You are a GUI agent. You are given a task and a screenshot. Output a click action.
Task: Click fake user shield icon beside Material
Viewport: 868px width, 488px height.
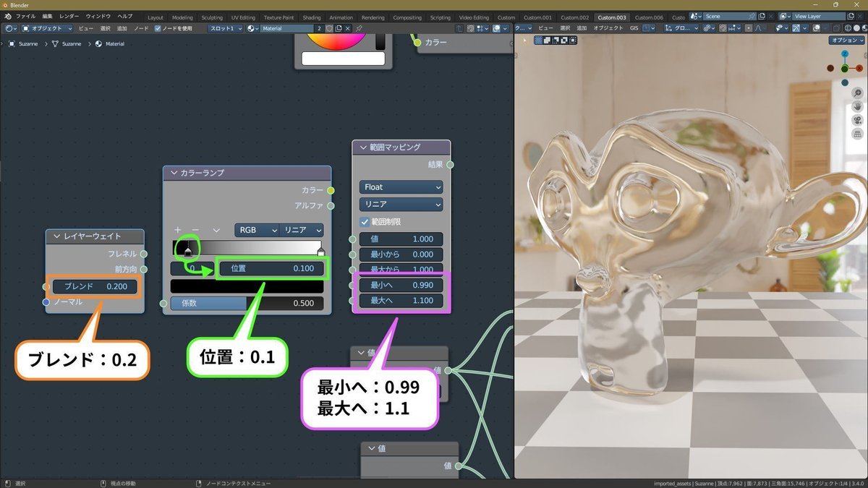[x=329, y=28]
